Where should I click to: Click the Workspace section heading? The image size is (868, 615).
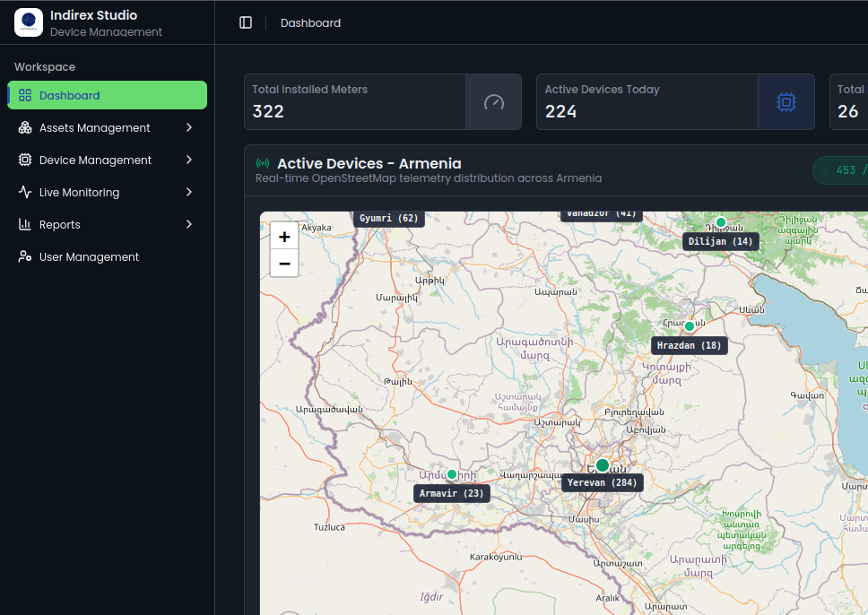click(45, 67)
